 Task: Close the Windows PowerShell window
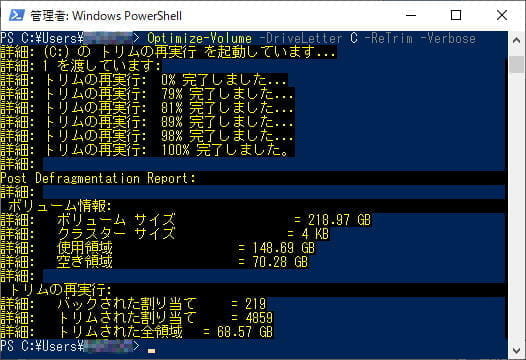pyautogui.click(x=502, y=15)
